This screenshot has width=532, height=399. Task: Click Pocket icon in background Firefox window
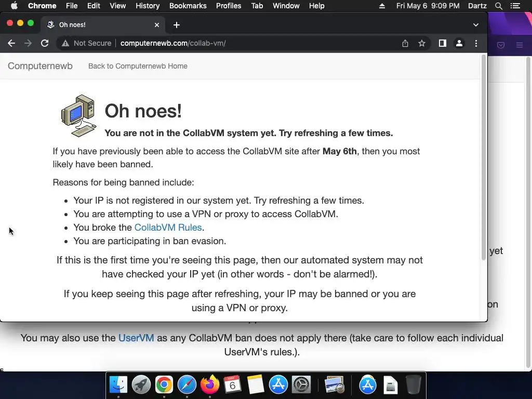point(501,45)
